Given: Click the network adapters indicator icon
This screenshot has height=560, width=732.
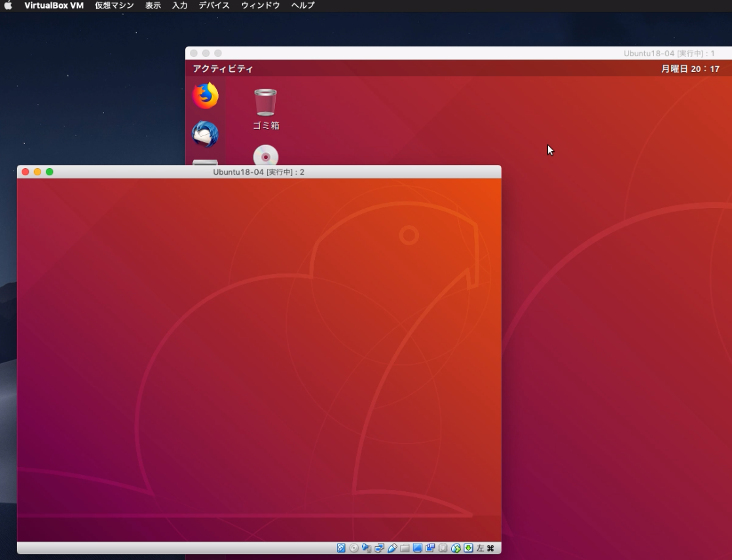Looking at the screenshot, I should (379, 548).
